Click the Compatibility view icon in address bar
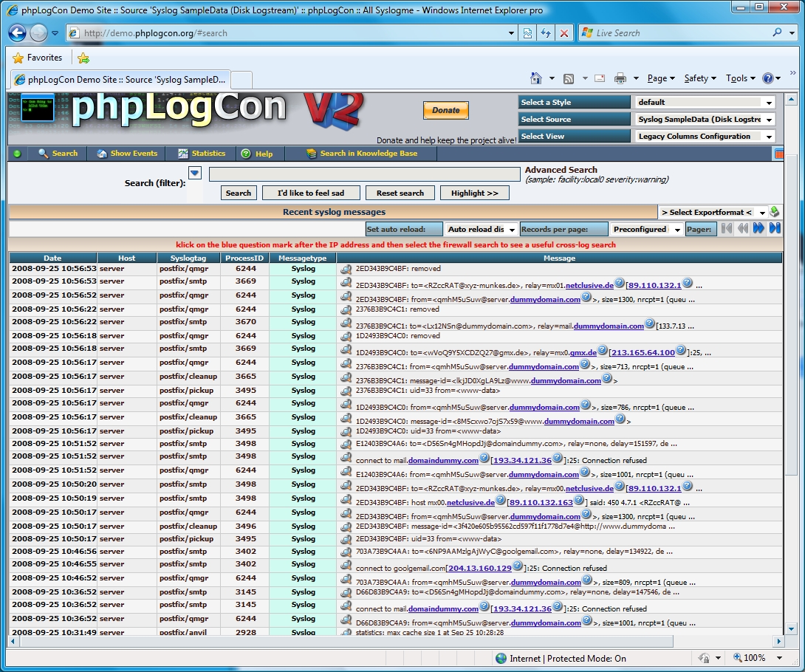The width and height of the screenshot is (805, 672). 527,32
